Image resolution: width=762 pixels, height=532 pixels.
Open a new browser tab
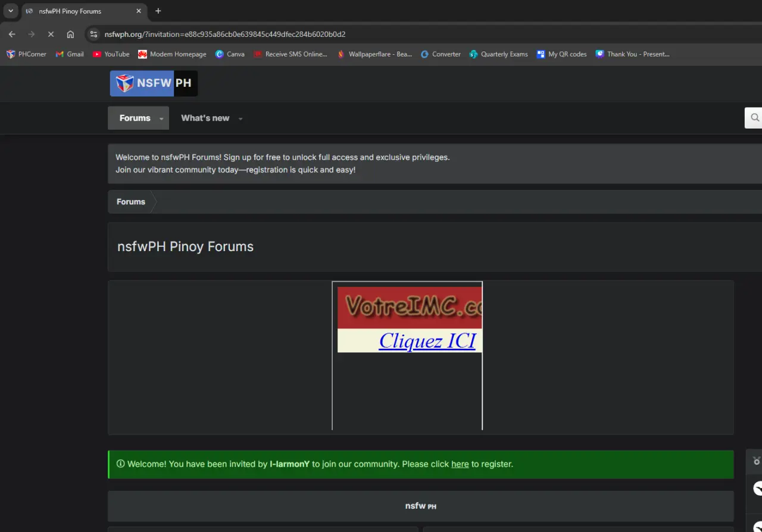pos(158,11)
